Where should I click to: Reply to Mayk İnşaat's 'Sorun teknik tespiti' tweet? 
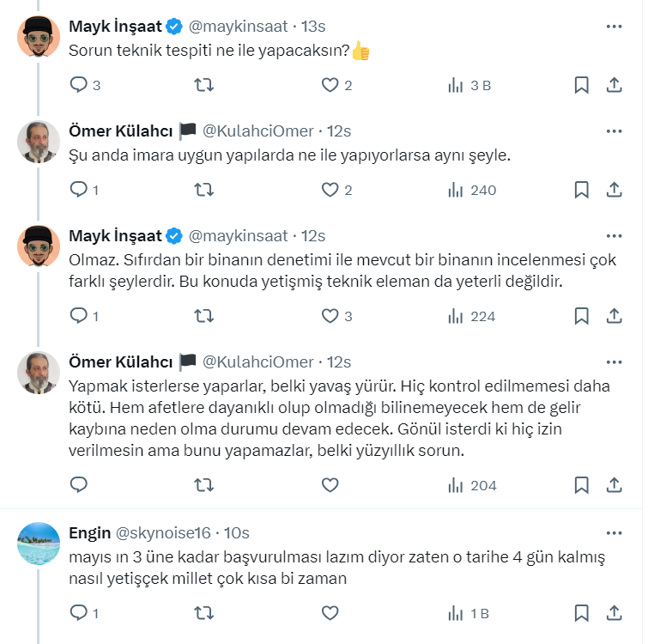point(79,85)
